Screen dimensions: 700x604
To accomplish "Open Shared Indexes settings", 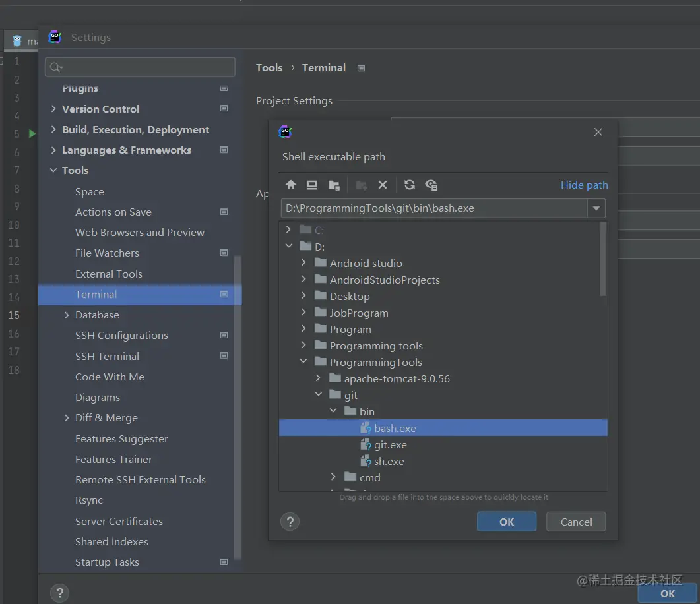I will pyautogui.click(x=111, y=541).
